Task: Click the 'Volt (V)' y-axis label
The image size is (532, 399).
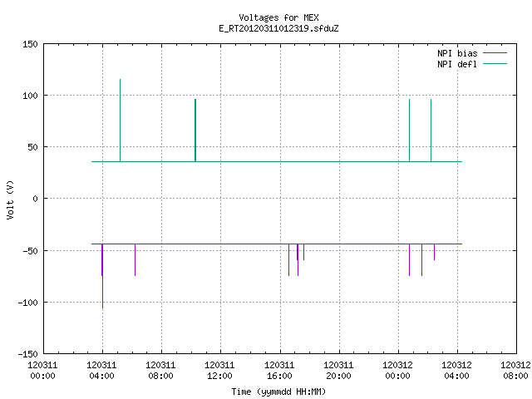Action: (x=10, y=199)
